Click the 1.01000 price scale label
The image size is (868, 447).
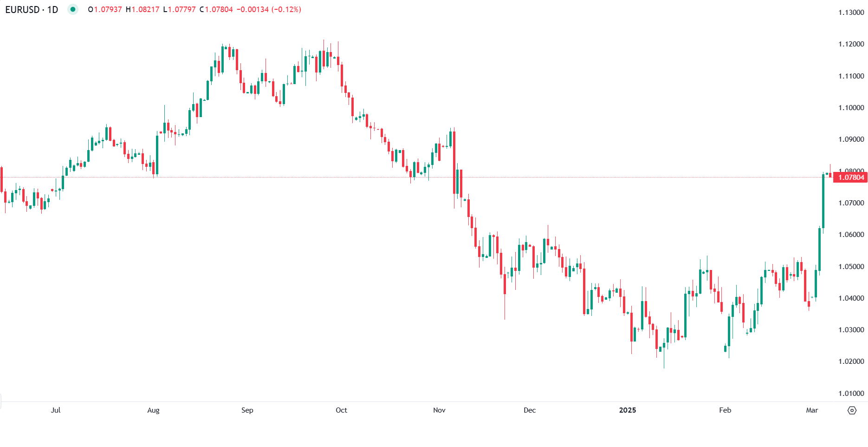[851, 394]
